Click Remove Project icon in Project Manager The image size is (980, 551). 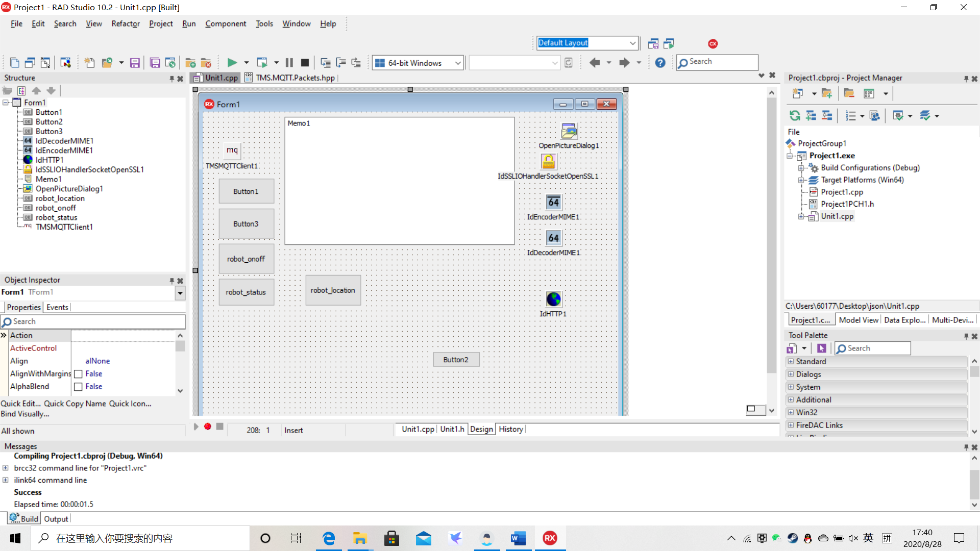[849, 93]
